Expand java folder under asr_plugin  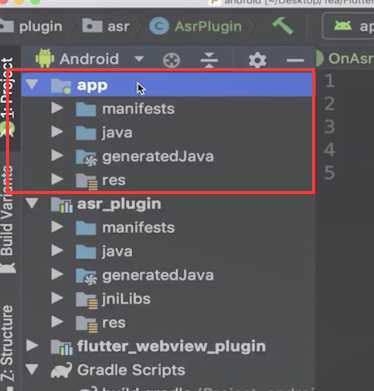point(57,251)
